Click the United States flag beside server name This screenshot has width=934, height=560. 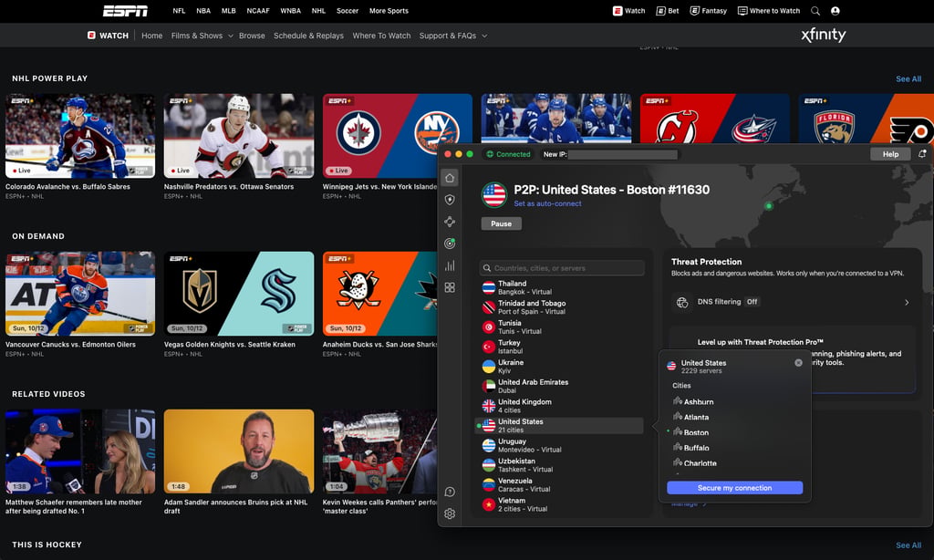[493, 195]
